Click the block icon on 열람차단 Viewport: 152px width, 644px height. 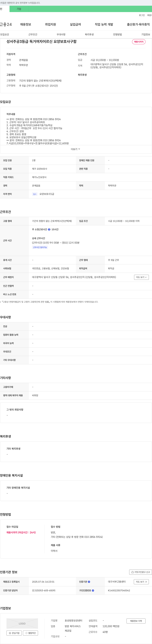[26, 633]
